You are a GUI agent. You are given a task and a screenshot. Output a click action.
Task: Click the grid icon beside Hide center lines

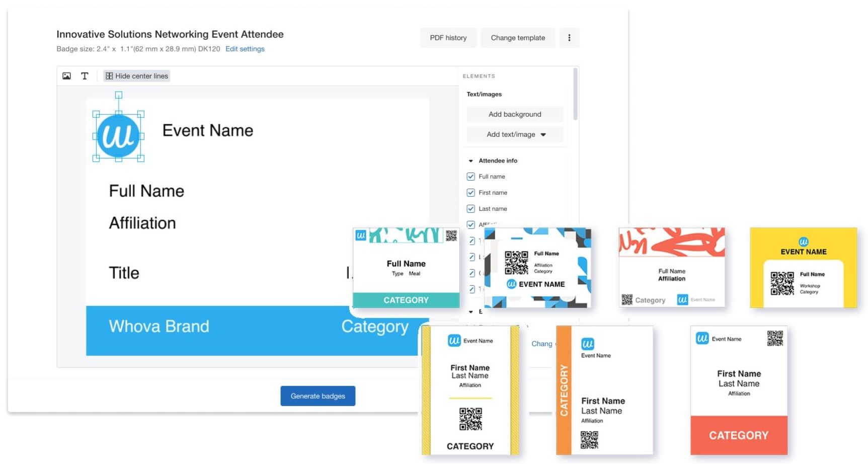point(109,75)
